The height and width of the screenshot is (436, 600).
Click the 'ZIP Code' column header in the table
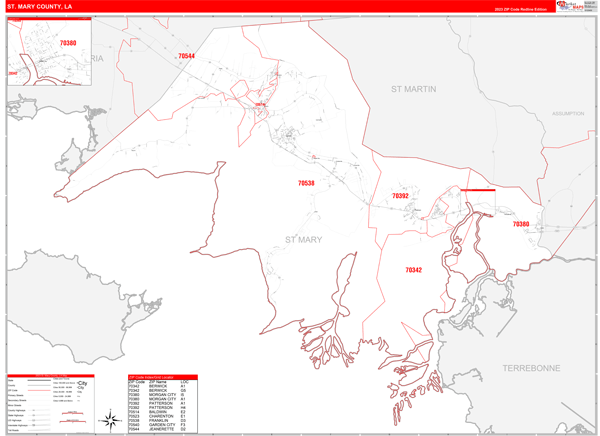137,382
